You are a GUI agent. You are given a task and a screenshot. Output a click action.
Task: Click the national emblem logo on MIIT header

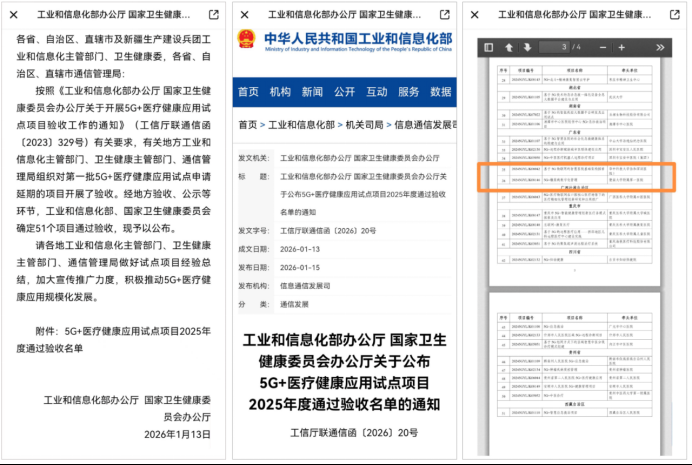(x=246, y=39)
